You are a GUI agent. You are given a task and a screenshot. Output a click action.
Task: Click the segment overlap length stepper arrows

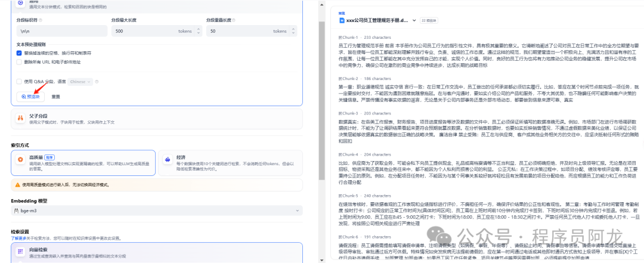click(x=293, y=30)
